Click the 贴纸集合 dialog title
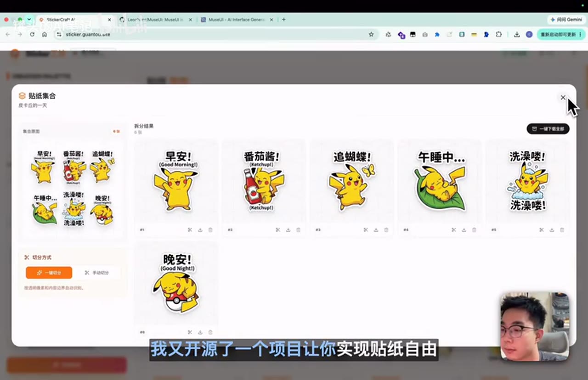 pyautogui.click(x=42, y=96)
